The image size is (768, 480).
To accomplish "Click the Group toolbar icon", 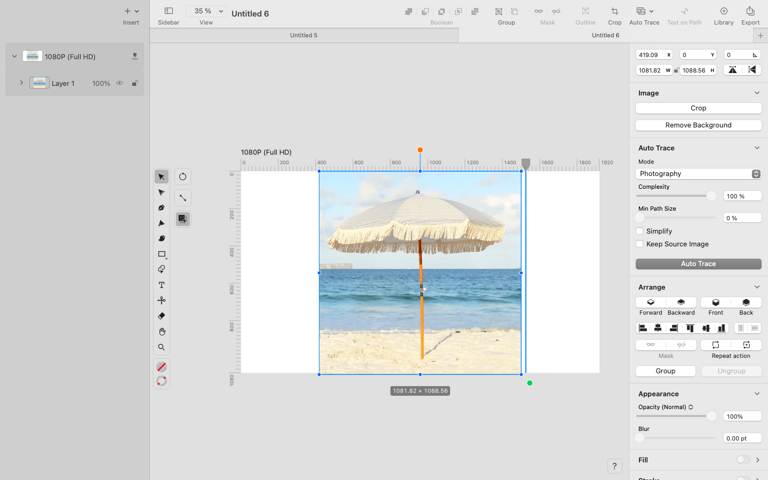I will (x=499, y=11).
